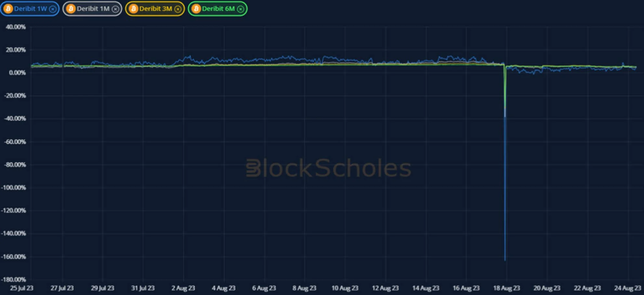Click the 12 Aug 23 date label
The height and width of the screenshot is (295, 644).
tap(385, 288)
